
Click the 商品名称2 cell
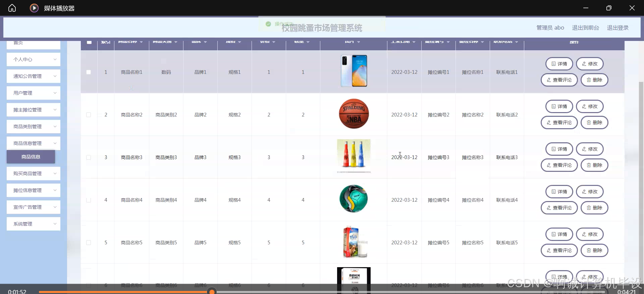131,115
